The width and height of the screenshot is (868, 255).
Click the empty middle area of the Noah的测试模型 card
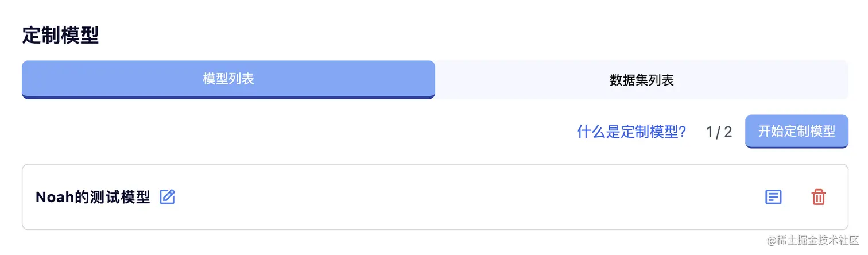pyautogui.click(x=459, y=197)
